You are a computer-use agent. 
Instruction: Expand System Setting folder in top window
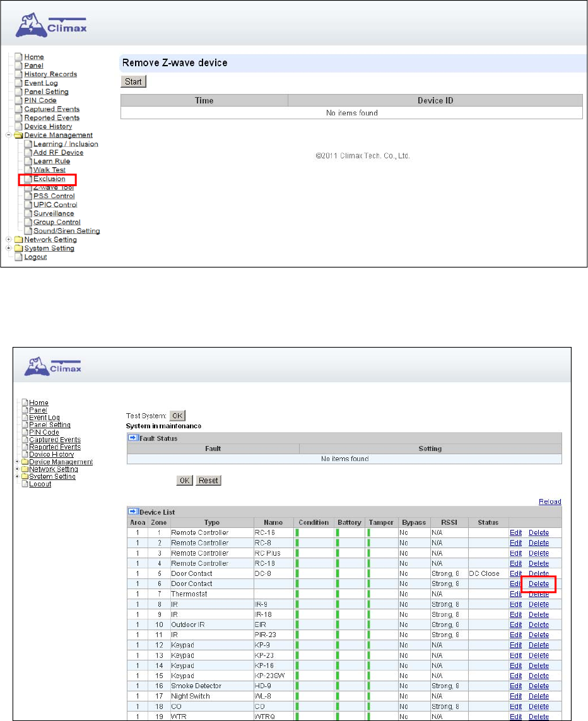click(x=8, y=249)
